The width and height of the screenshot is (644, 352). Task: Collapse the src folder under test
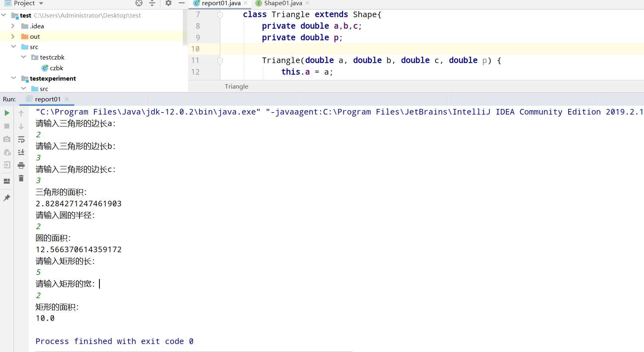click(14, 47)
